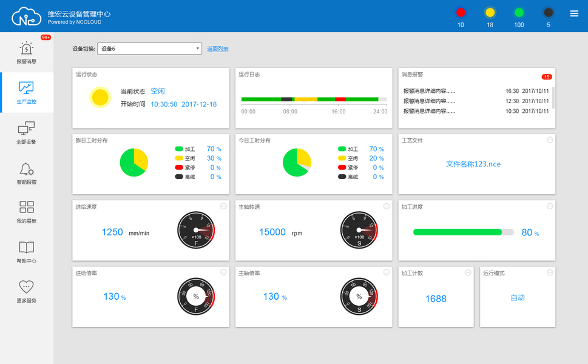Open 全部设备 all devices in sidebar
Viewport: 588px width, 364px height.
pos(26,132)
